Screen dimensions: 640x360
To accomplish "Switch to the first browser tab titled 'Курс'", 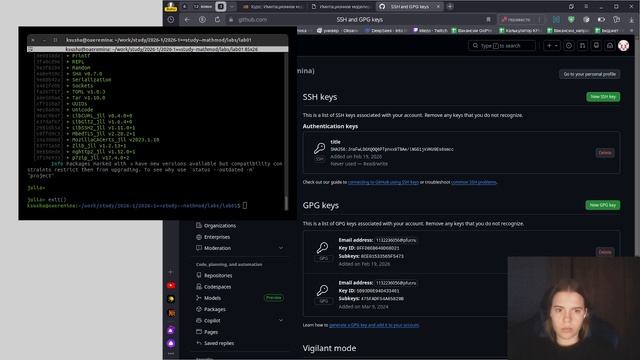I will (272, 7).
